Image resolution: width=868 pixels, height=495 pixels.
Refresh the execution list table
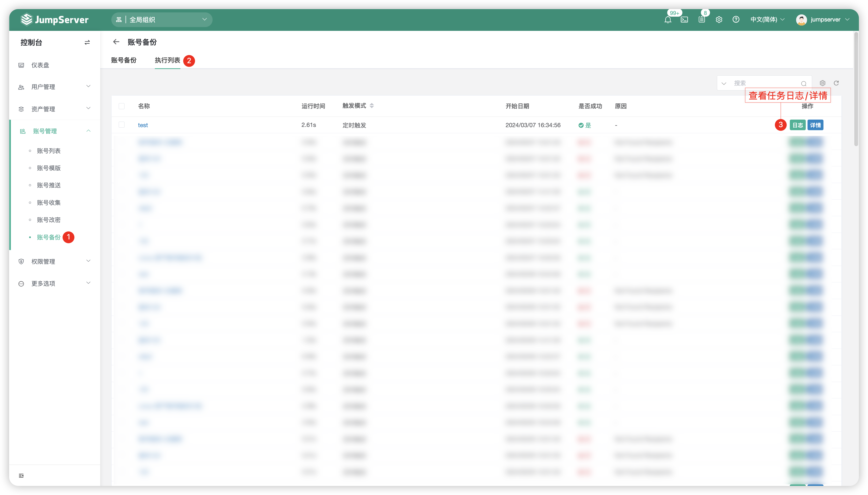(x=836, y=83)
